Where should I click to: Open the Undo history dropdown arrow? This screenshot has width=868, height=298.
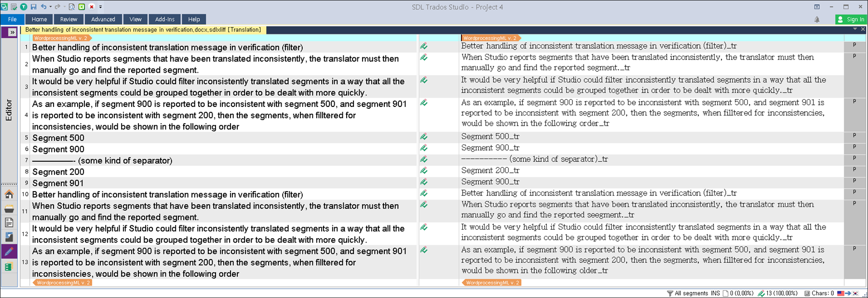pyautogui.click(x=50, y=7)
